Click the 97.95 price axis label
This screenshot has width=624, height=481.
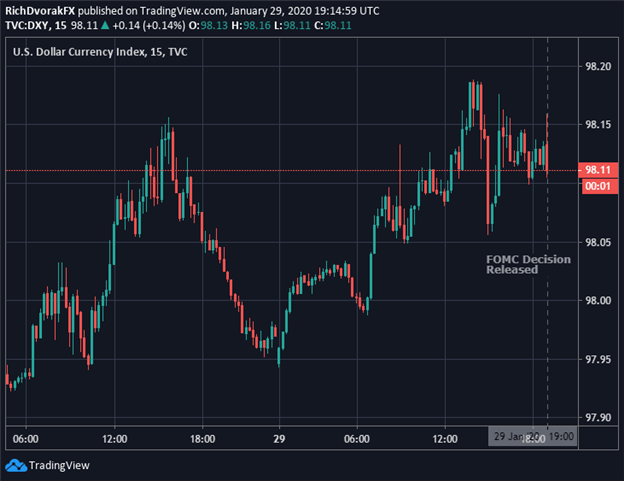[598, 360]
